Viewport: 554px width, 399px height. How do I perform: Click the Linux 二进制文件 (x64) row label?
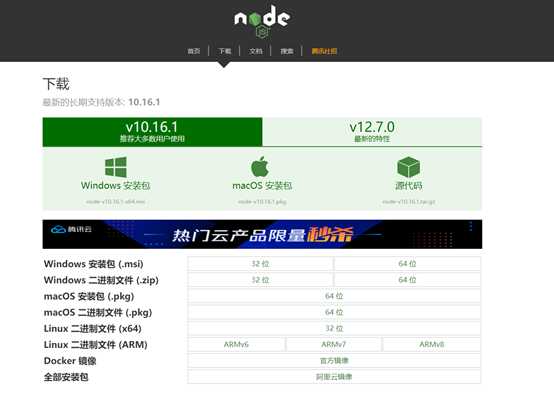click(x=93, y=329)
